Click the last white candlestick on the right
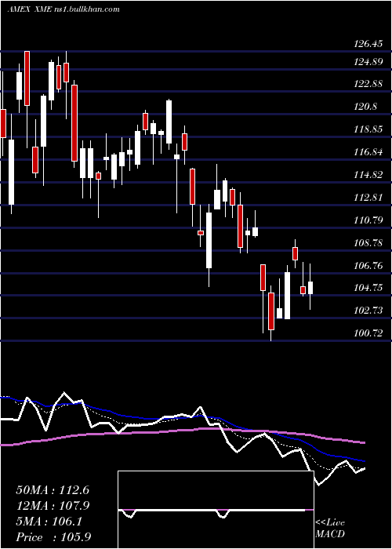Image resolution: width=392 pixels, height=549 pixels. (310, 287)
